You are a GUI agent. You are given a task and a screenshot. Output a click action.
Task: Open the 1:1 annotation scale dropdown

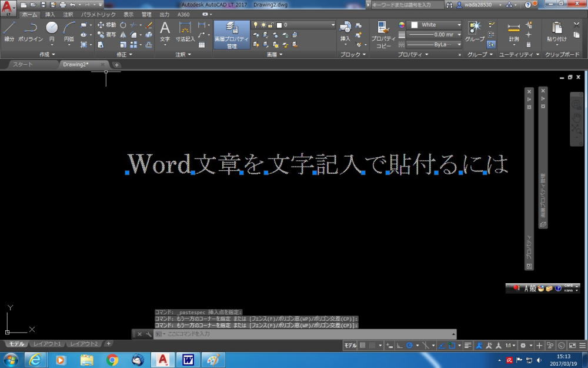click(x=510, y=346)
